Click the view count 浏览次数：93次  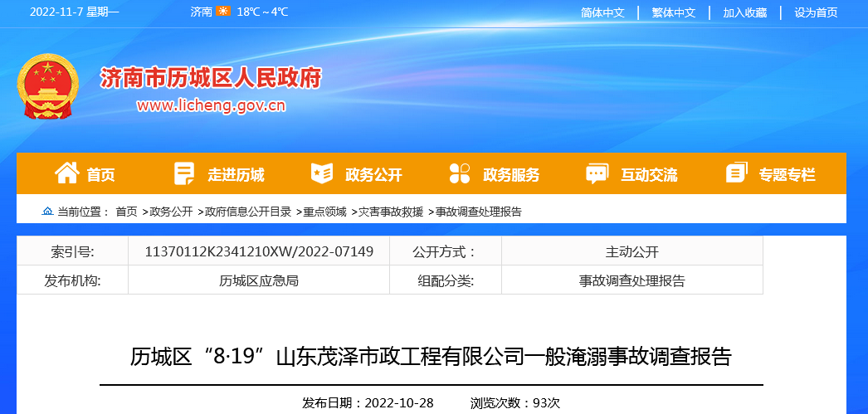[515, 403]
